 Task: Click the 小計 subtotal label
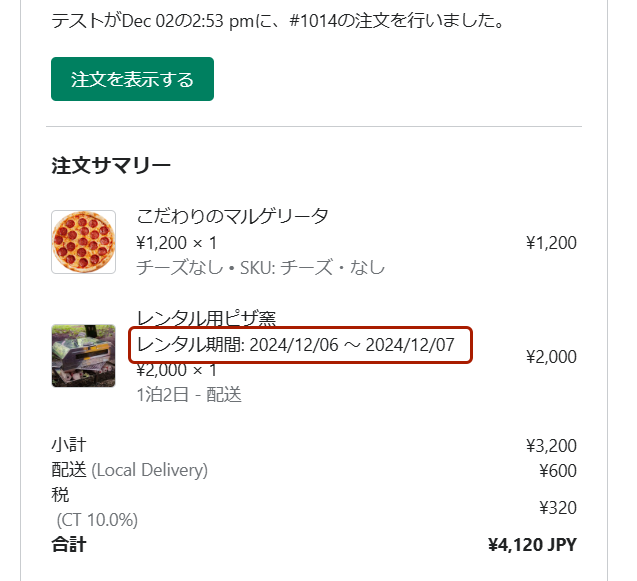point(68,445)
